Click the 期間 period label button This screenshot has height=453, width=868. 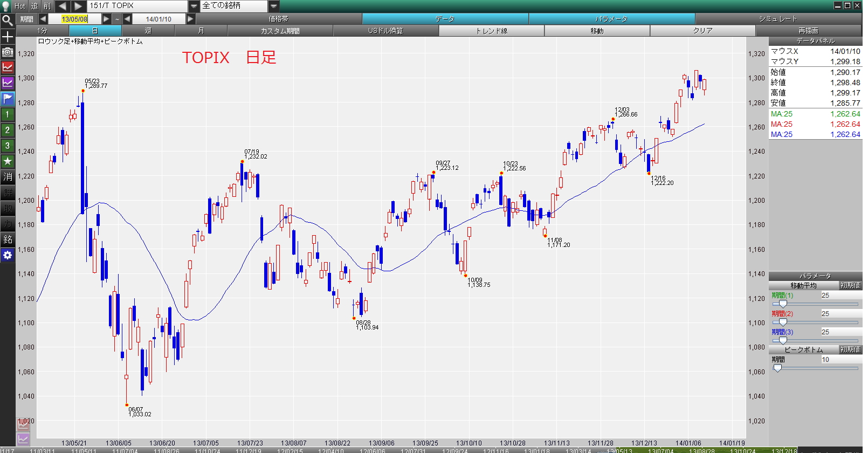(27, 19)
